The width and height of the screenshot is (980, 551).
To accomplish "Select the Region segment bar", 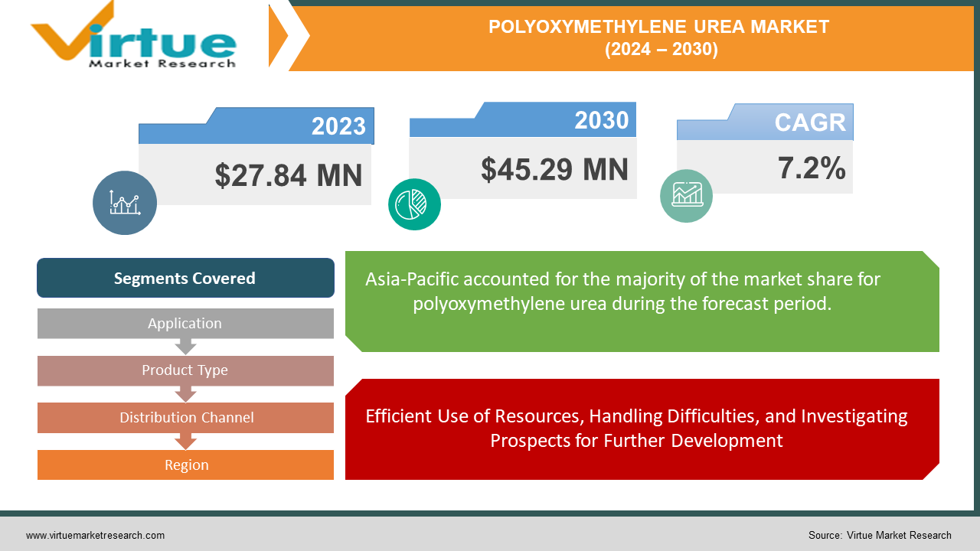I will click(185, 465).
